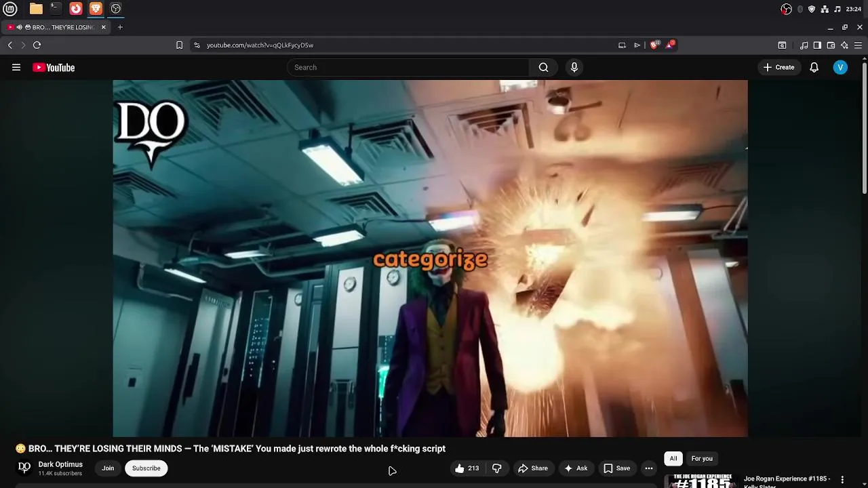Viewport: 868px width, 488px height.
Task: Click the OBS recording tray icon
Action: [x=786, y=9]
